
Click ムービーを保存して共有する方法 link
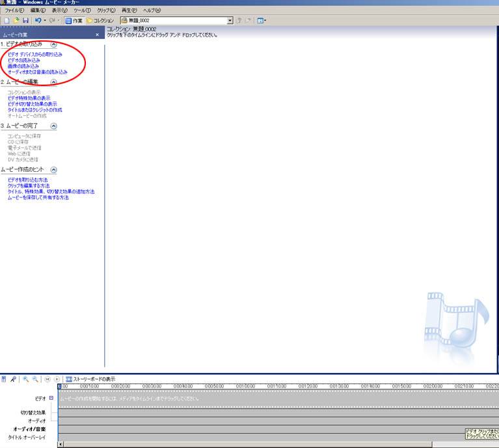[38, 197]
